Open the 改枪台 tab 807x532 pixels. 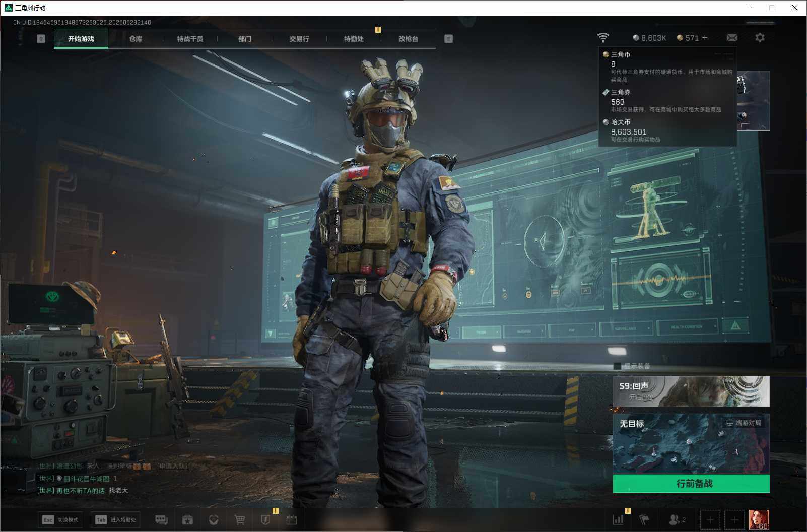[x=408, y=39]
